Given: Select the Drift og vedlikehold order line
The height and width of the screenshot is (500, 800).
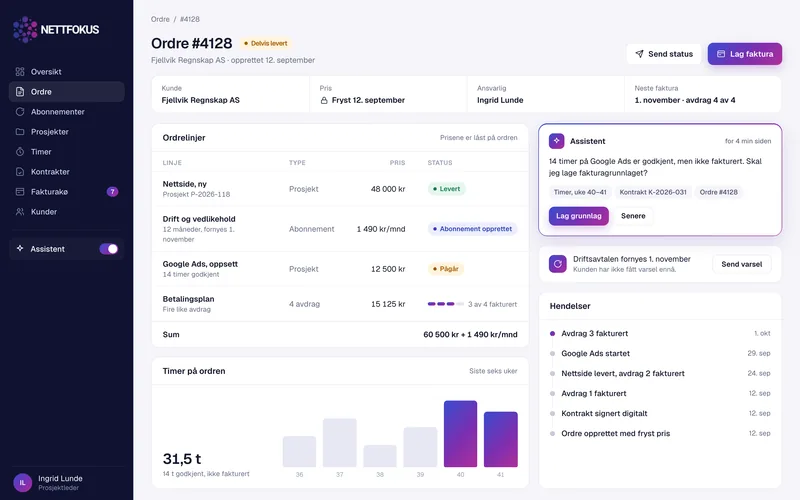Looking at the screenshot, I should 340,229.
